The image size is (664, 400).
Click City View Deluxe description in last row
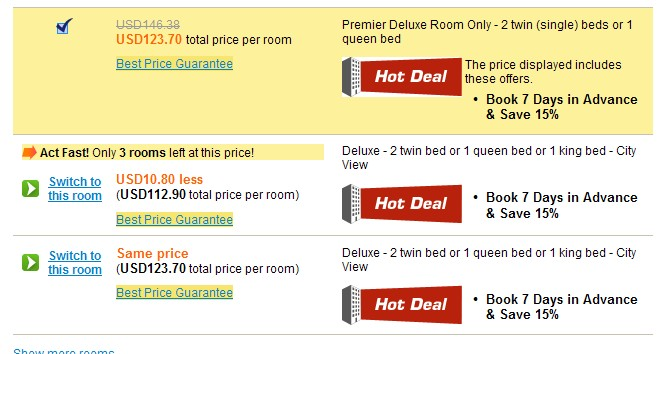pyautogui.click(x=489, y=259)
